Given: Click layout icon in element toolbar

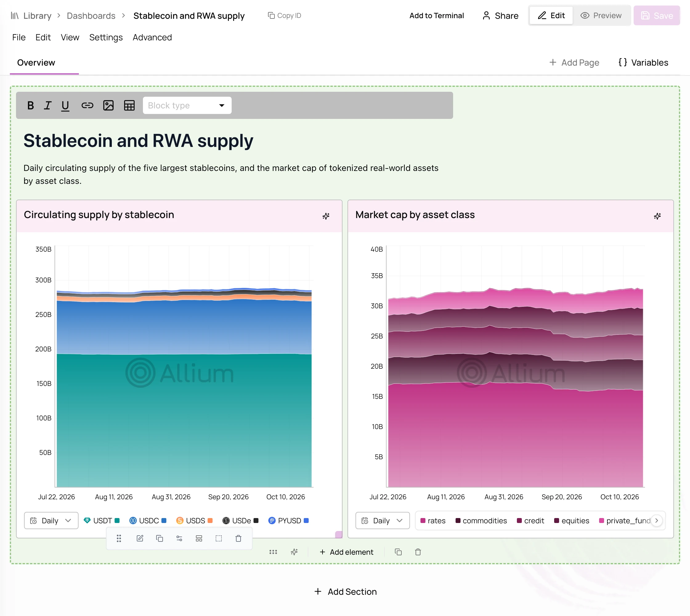Looking at the screenshot, I should pos(199,538).
